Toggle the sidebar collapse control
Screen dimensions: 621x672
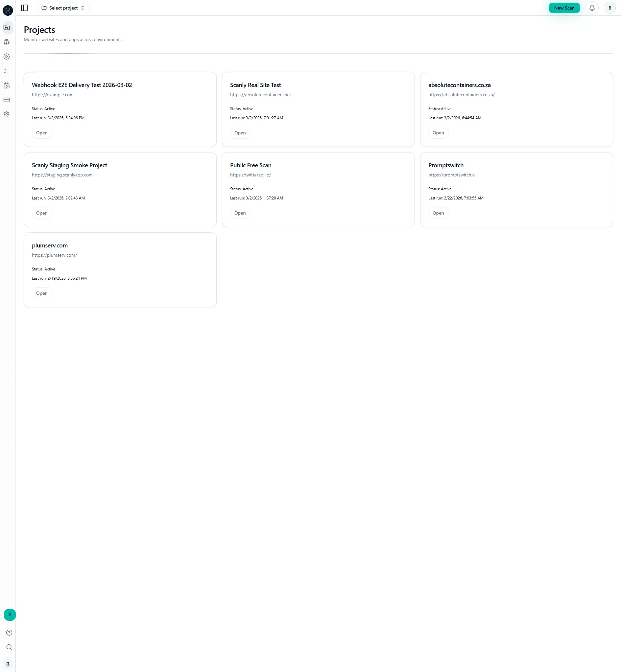24,8
